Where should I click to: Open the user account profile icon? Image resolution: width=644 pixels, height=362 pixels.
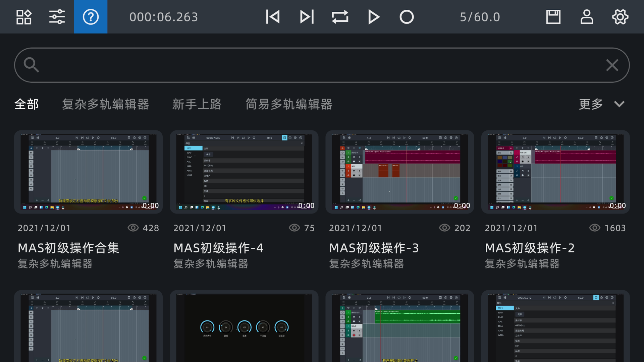point(586,16)
